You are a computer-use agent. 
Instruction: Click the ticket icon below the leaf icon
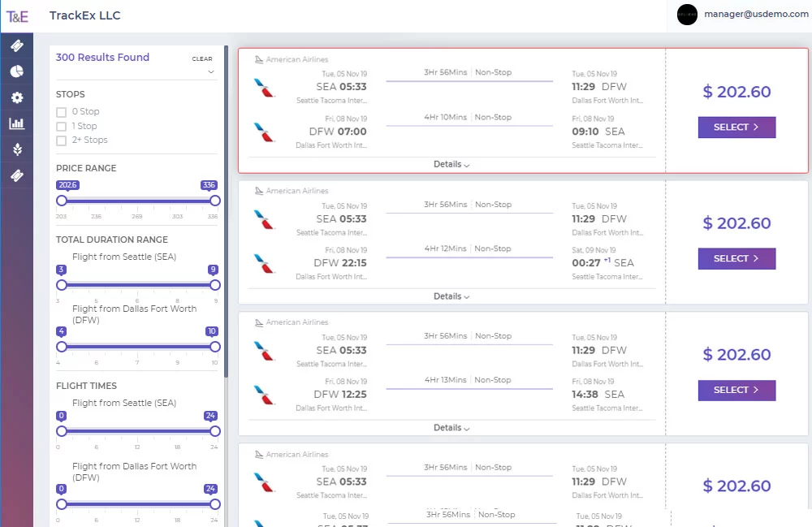pos(16,175)
